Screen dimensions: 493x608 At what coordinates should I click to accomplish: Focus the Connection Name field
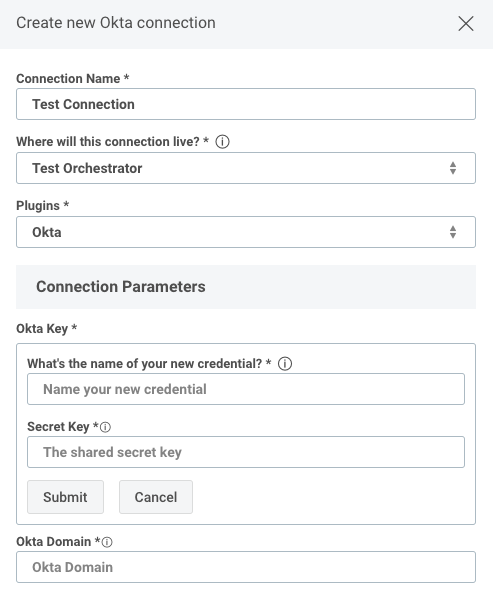coord(246,104)
